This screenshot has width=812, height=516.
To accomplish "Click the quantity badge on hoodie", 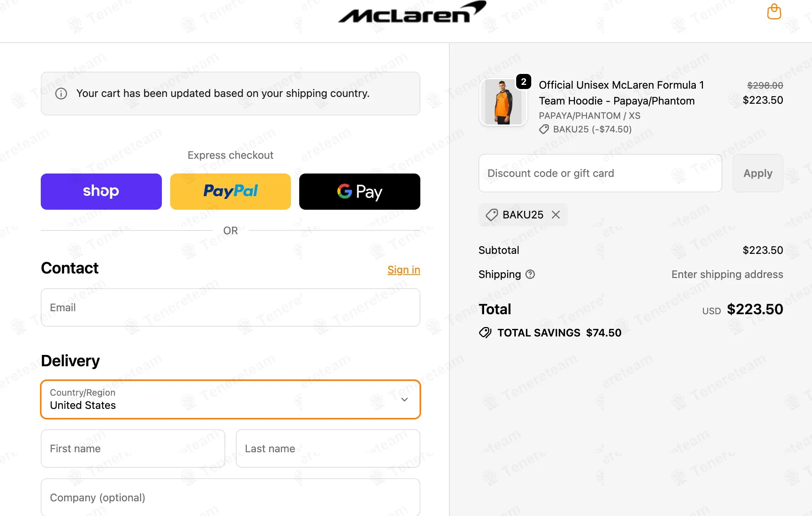I will [x=523, y=81].
